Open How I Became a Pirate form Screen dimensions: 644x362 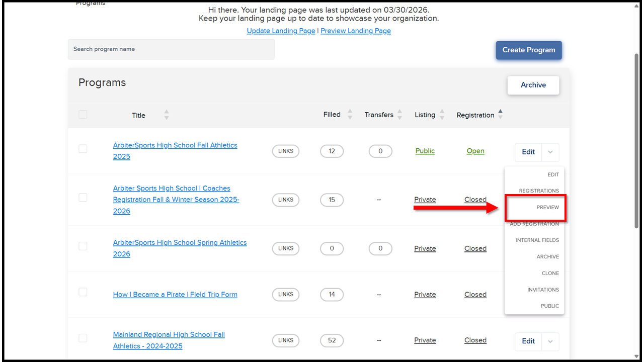pyautogui.click(x=175, y=295)
